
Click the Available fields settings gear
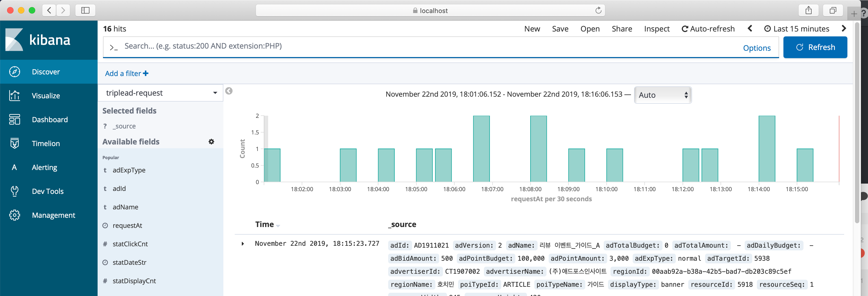tap(211, 142)
